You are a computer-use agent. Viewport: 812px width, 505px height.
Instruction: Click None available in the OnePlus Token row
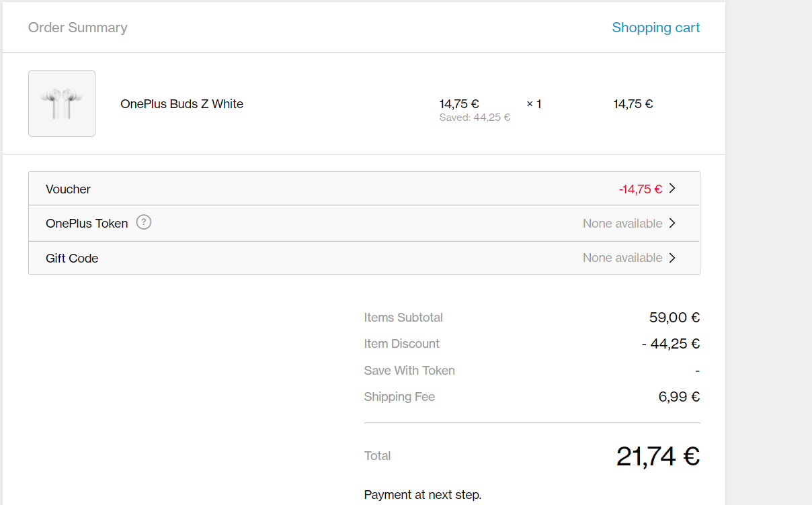coord(622,224)
